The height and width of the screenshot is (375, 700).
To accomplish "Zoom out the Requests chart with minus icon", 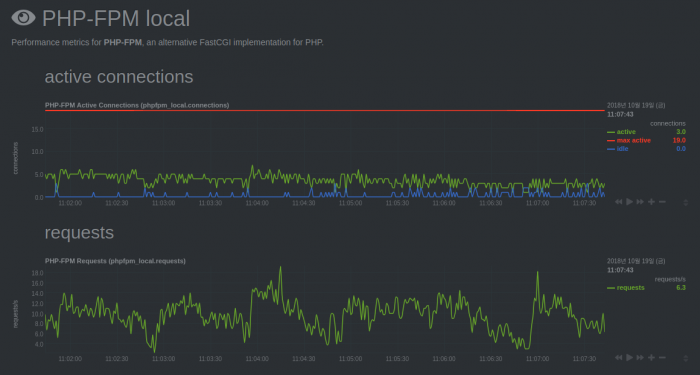I will [662, 357].
